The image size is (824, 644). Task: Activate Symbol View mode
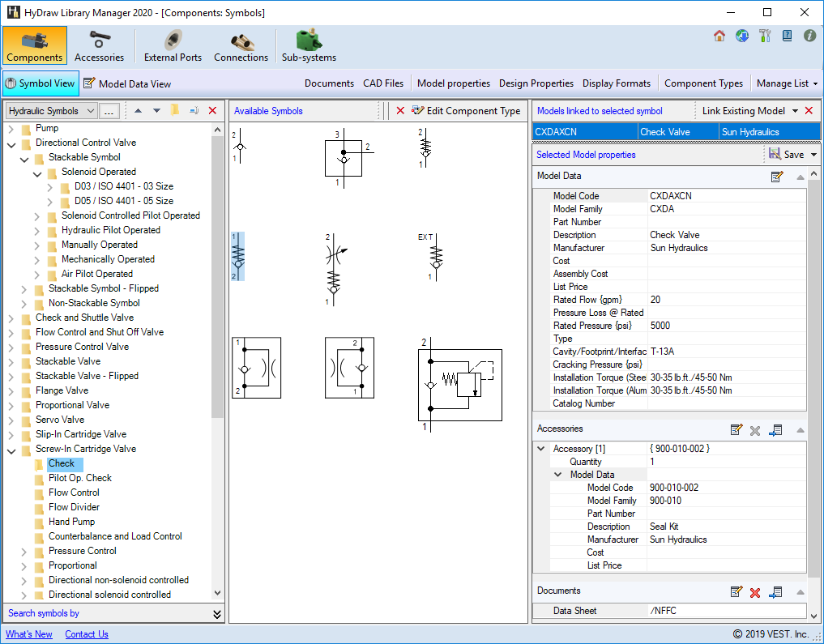pyautogui.click(x=41, y=83)
